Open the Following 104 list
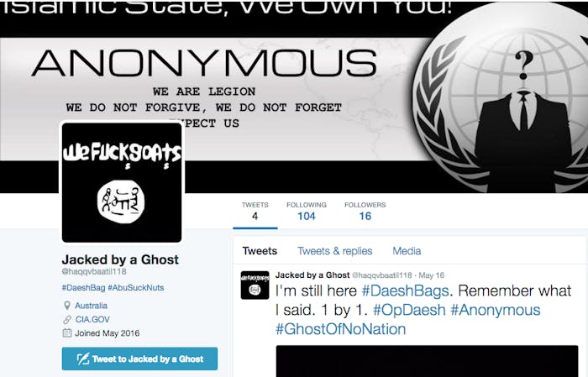This screenshot has width=588, height=377. (x=307, y=211)
